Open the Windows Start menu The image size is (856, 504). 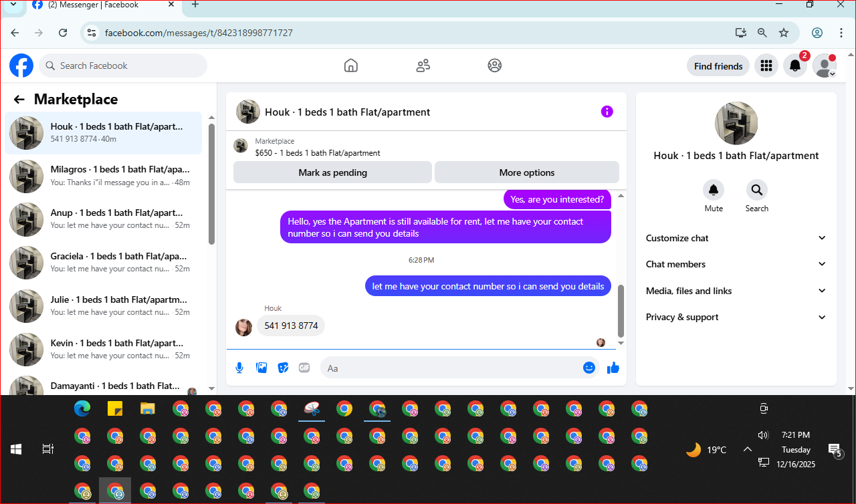coord(16,449)
